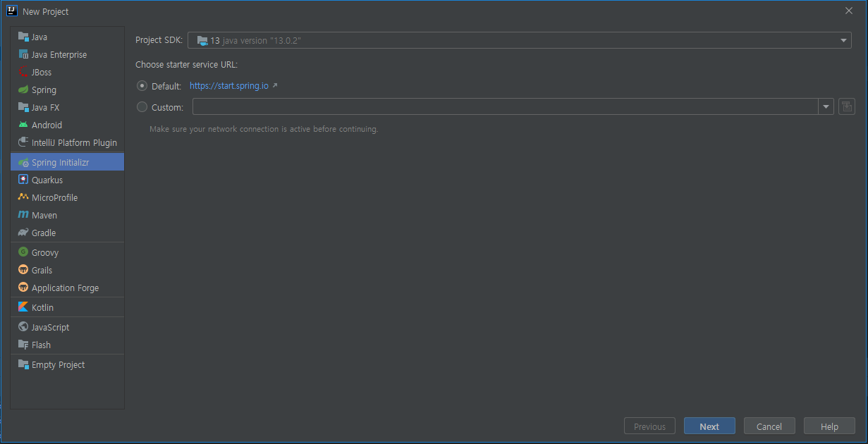868x444 pixels.
Task: Select the MicroProfile list entry
Action: click(68, 197)
